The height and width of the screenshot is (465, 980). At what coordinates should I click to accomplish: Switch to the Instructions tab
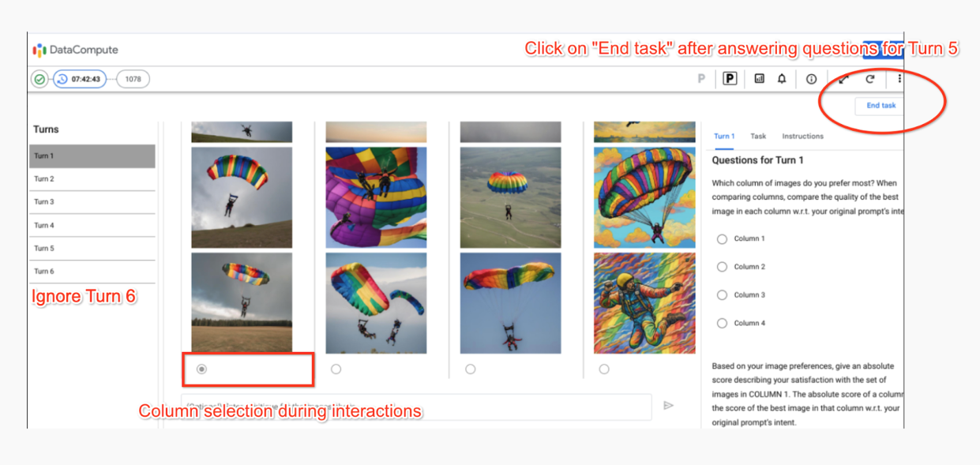coord(802,136)
